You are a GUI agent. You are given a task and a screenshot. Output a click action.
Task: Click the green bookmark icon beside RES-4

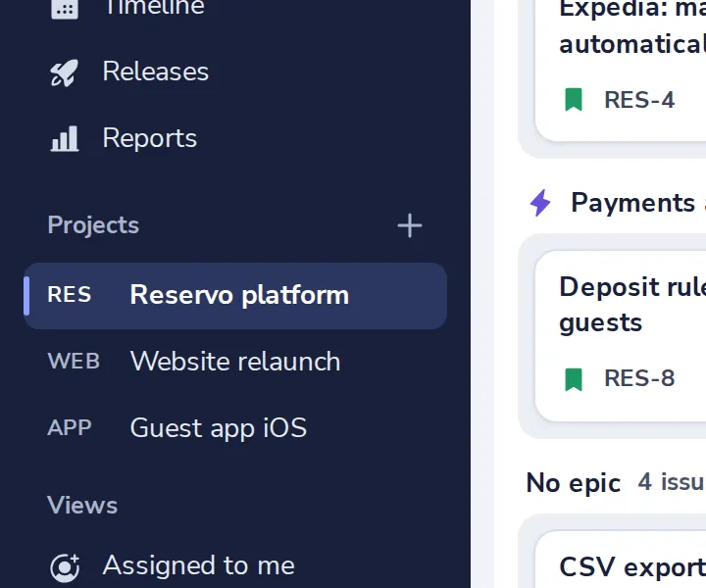pyautogui.click(x=574, y=99)
